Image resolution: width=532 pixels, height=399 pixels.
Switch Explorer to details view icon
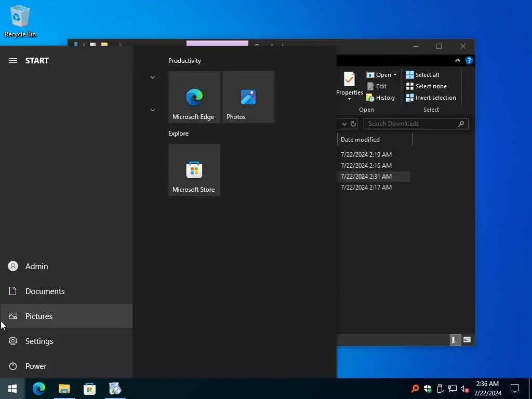455,340
